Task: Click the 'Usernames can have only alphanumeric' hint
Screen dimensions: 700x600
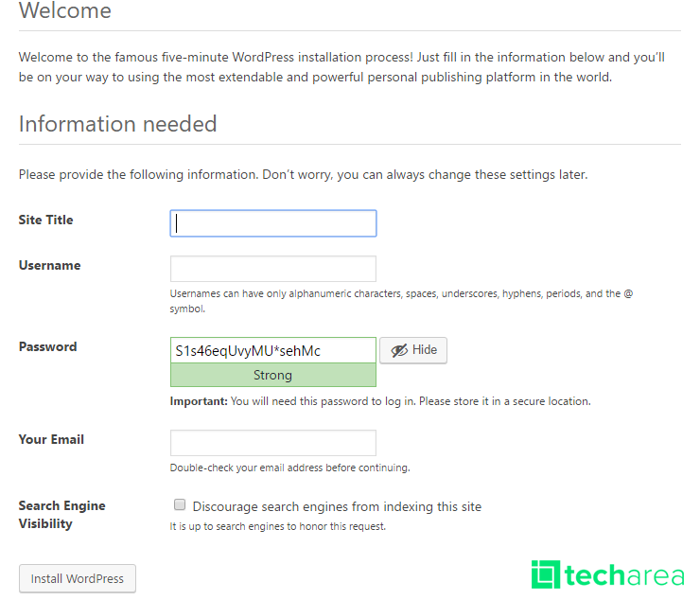Action: (401, 301)
